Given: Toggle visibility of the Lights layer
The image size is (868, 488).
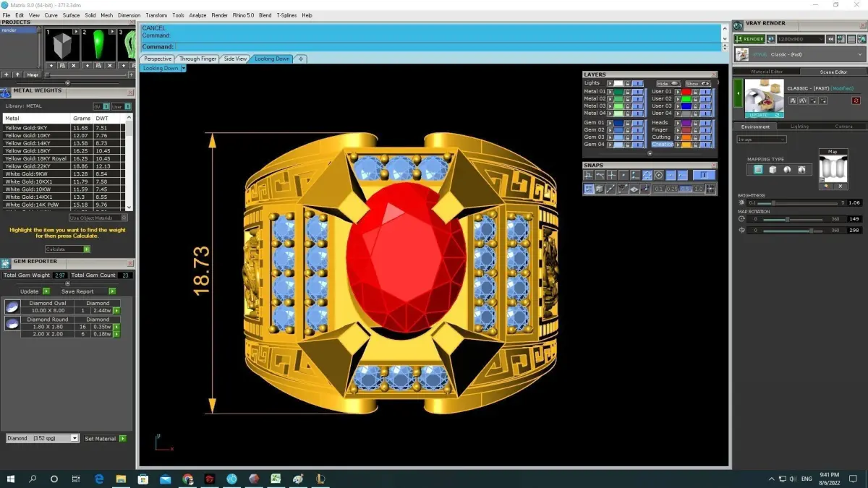Looking at the screenshot, I should tap(637, 83).
